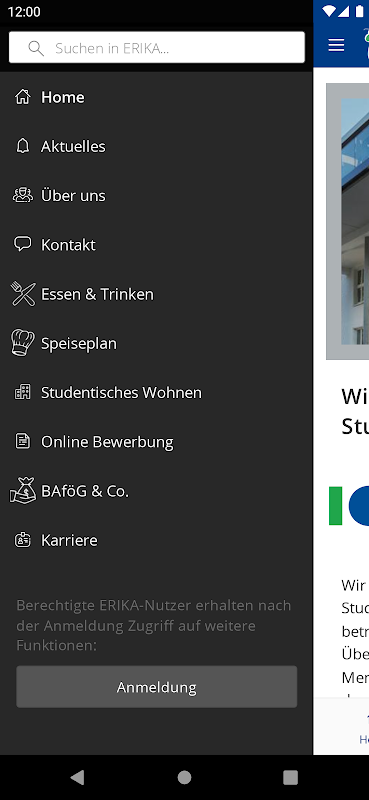369x800 pixels.
Task: Open the Speiseplan menu entry
Action: coord(156,343)
